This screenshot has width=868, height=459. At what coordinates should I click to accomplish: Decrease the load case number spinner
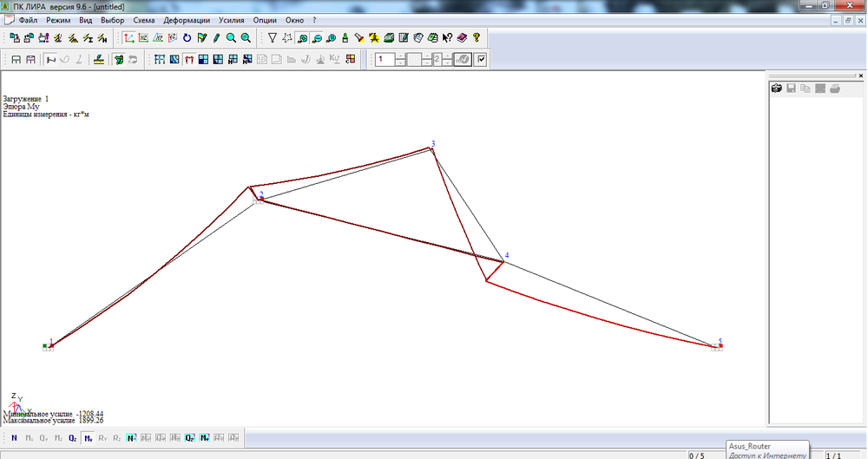click(400, 62)
